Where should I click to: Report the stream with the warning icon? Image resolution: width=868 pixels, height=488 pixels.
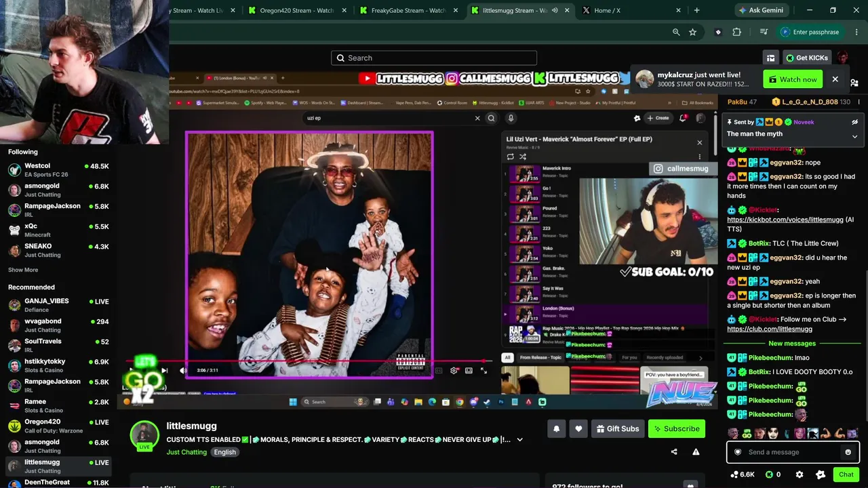coord(696,452)
